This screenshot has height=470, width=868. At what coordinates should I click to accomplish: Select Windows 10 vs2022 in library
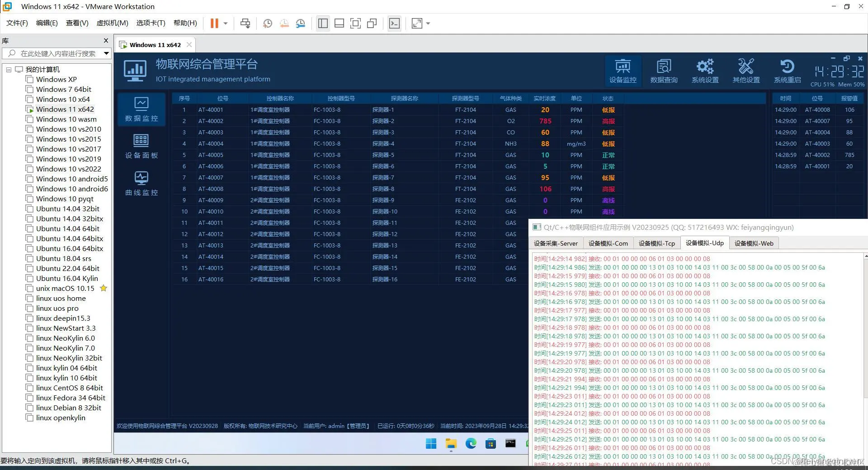tap(69, 169)
